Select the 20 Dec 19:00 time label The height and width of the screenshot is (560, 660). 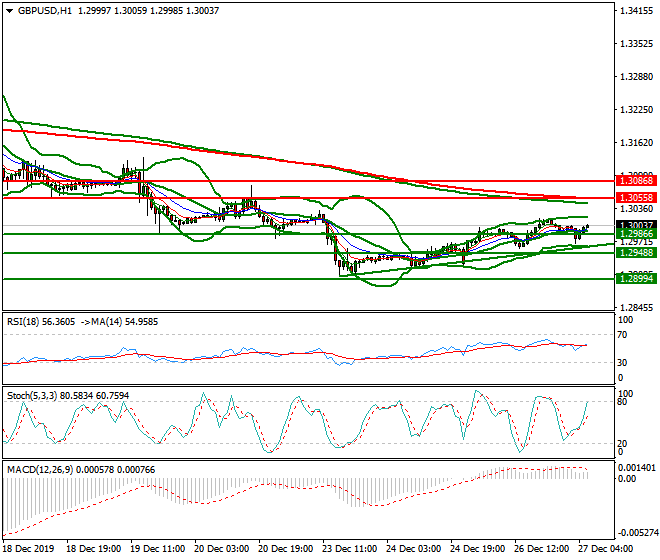click(285, 549)
